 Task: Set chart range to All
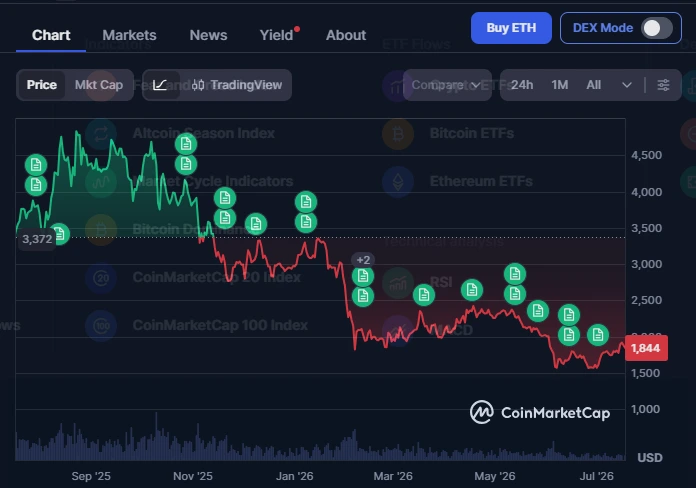coord(593,85)
